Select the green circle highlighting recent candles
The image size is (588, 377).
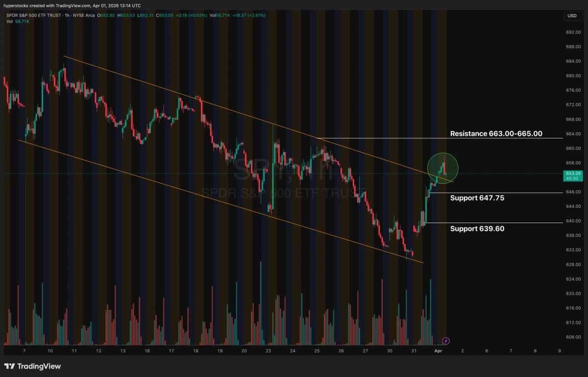coord(443,168)
